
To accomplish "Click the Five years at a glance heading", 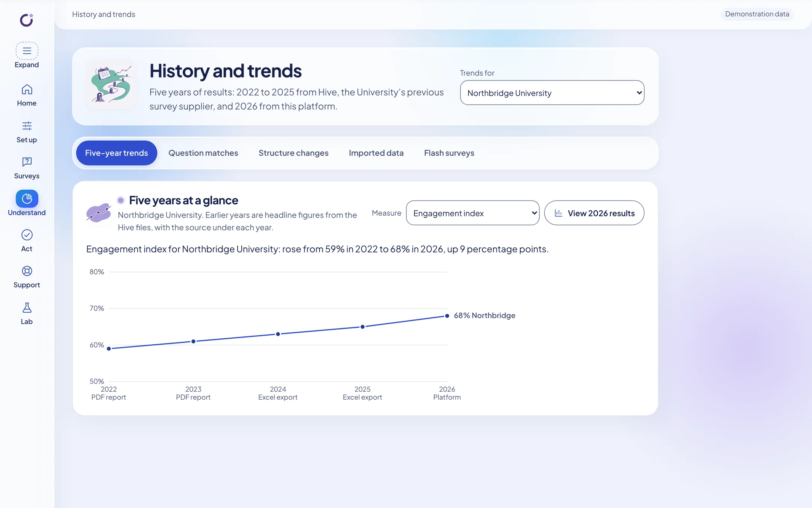I will coord(183,200).
